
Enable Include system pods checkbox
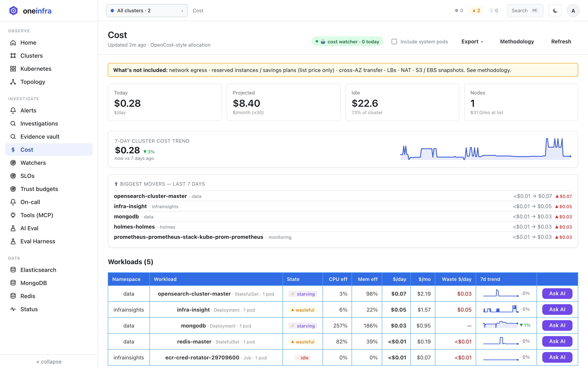394,42
